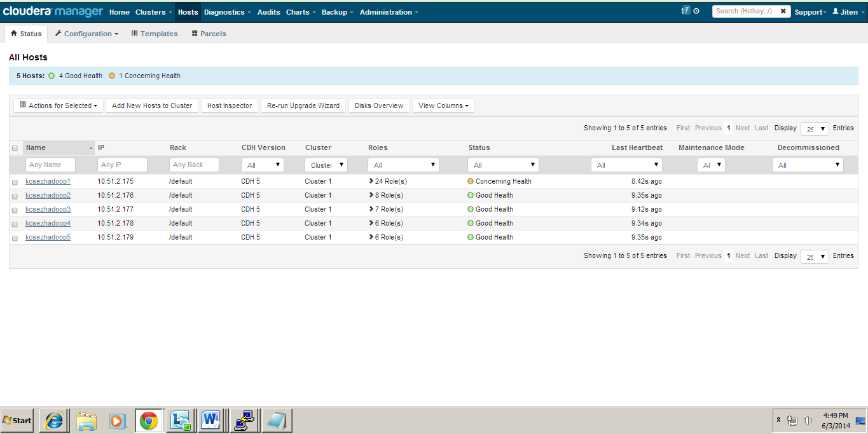Expand 8 Role(s) for kcsezhadoop2
The width and height of the screenshot is (868, 434).
pos(385,195)
